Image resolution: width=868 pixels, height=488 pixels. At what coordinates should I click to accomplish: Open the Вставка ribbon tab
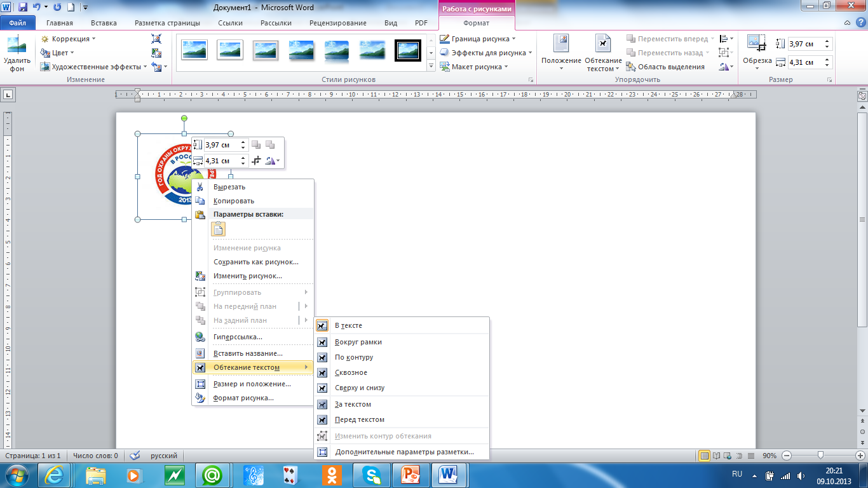104,23
